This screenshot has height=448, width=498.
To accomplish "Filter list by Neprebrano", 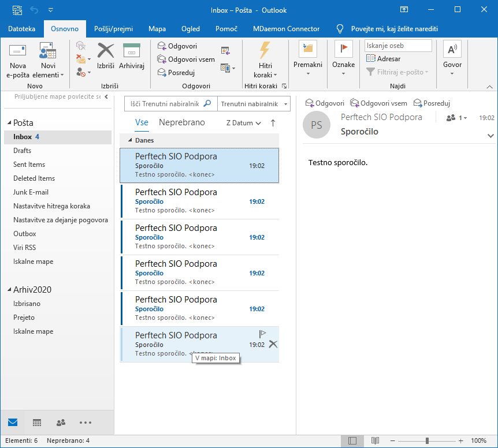I will point(181,122).
